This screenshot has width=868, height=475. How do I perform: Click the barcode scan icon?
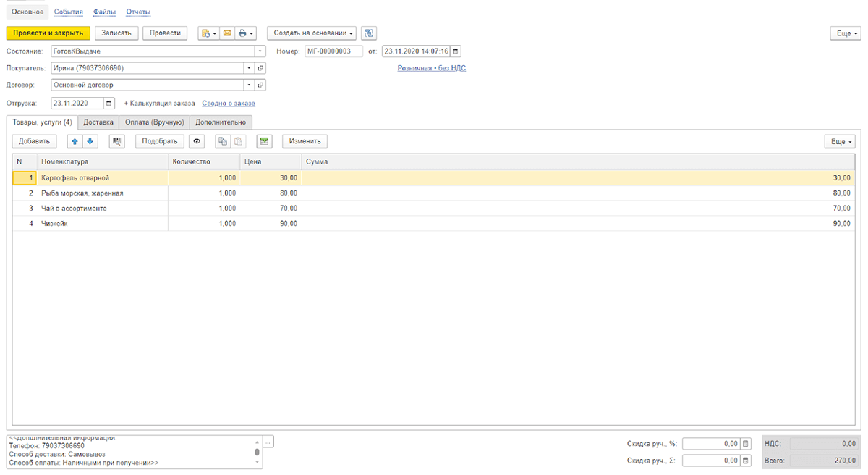pos(117,142)
